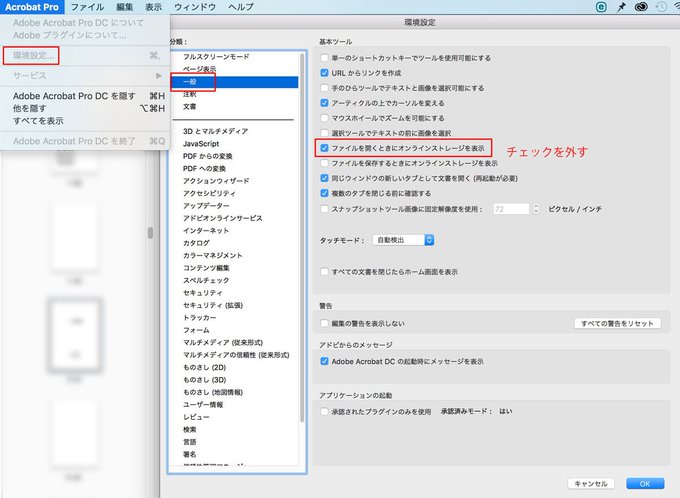Open the Acrobat Pro application menu
Image resolution: width=680 pixels, height=498 pixels.
tap(32, 7)
